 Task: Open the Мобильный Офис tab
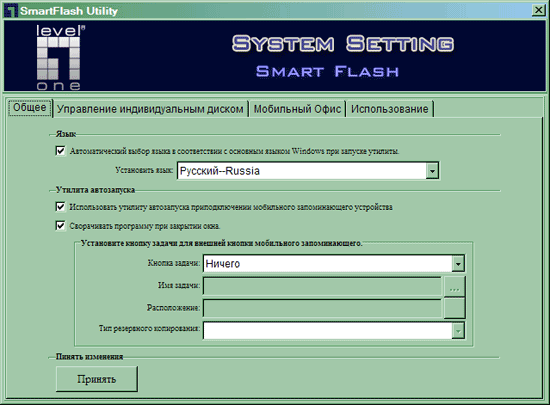(x=297, y=109)
